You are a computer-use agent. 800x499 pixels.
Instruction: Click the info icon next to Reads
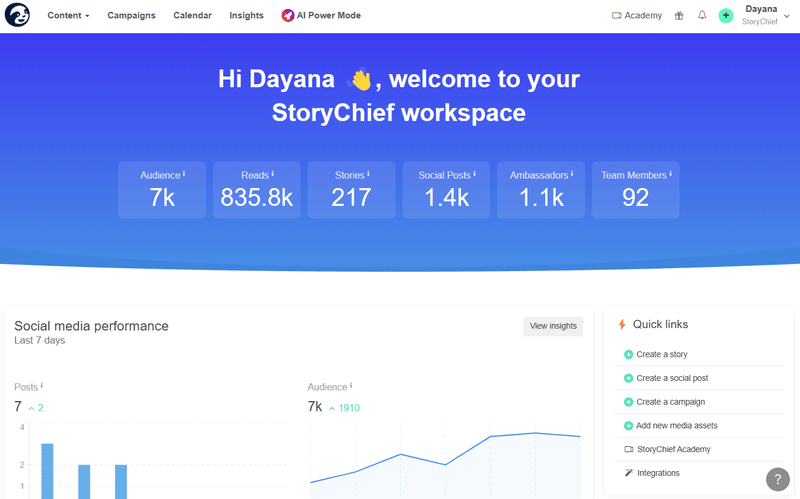272,174
